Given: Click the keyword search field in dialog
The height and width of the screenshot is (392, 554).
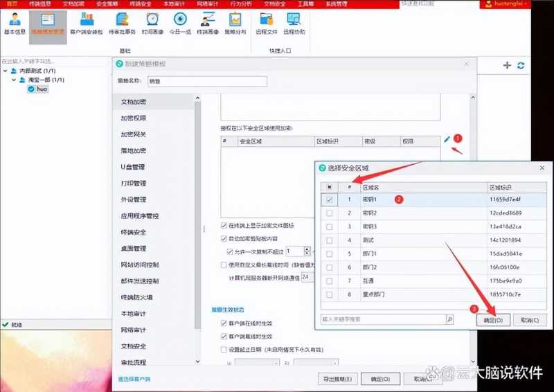Looking at the screenshot, I should pyautogui.click(x=384, y=319).
